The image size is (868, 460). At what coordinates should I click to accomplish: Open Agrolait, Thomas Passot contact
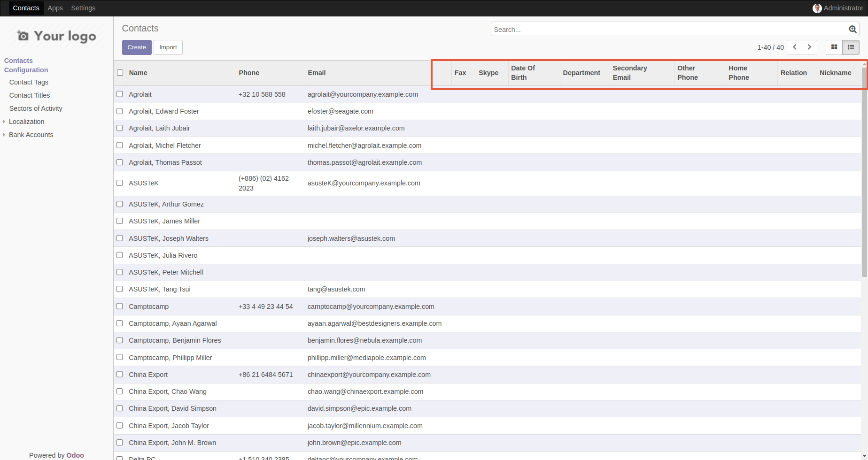click(165, 162)
